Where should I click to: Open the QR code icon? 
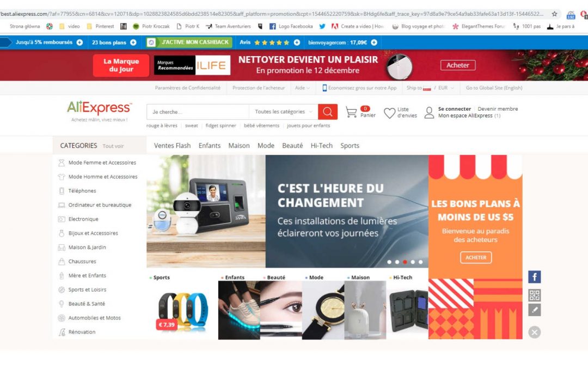point(535,295)
